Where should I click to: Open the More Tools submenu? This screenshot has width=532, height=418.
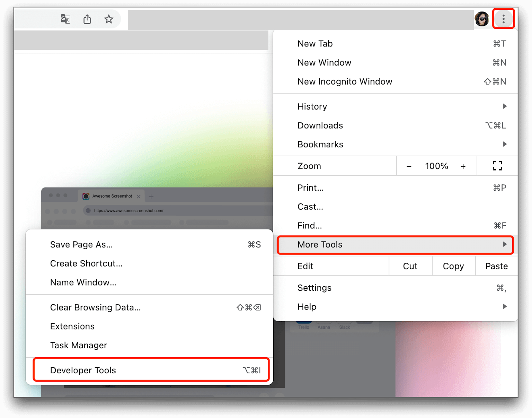click(395, 245)
